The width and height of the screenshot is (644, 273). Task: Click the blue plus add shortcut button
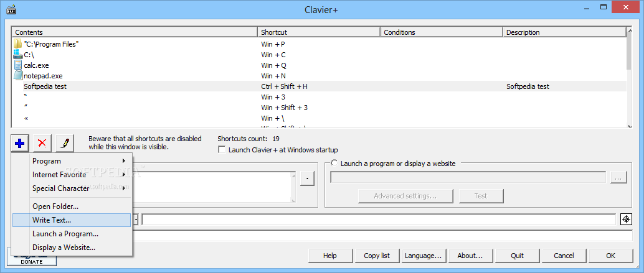(20, 143)
